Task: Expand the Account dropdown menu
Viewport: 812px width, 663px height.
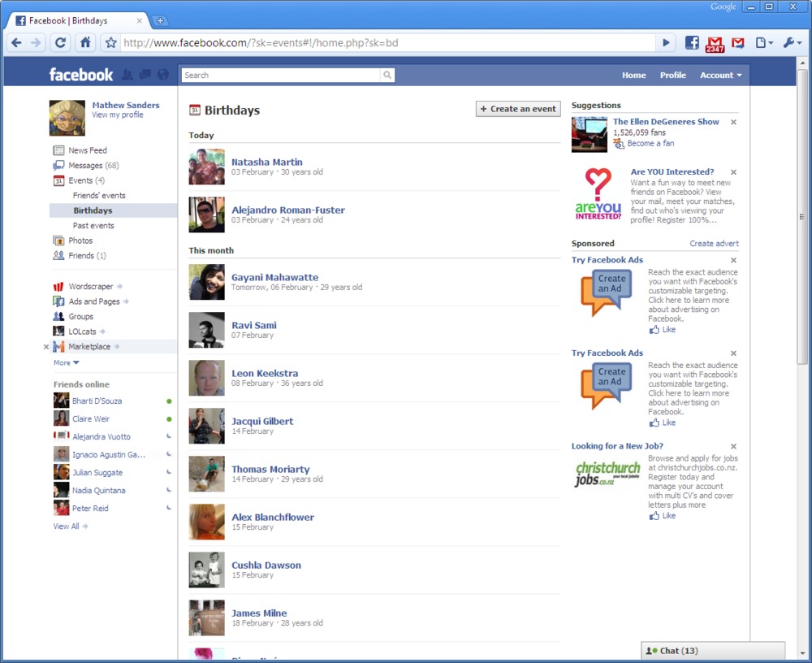Action: 721,76
